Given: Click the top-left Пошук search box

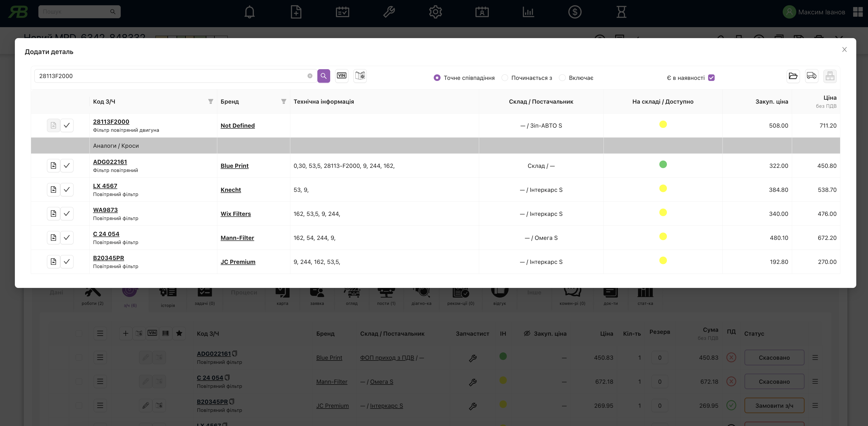Looking at the screenshot, I should coord(80,12).
